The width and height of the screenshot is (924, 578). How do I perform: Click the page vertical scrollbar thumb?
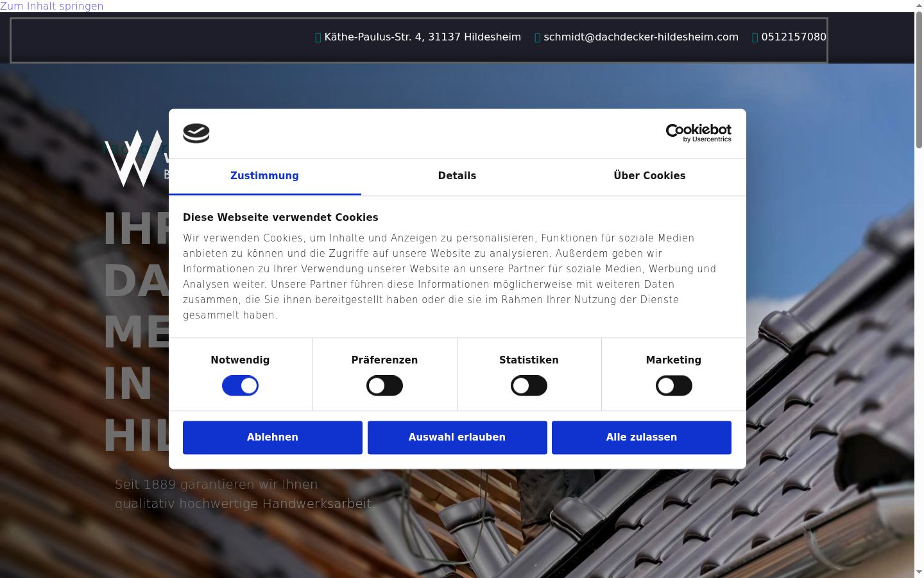click(919, 80)
